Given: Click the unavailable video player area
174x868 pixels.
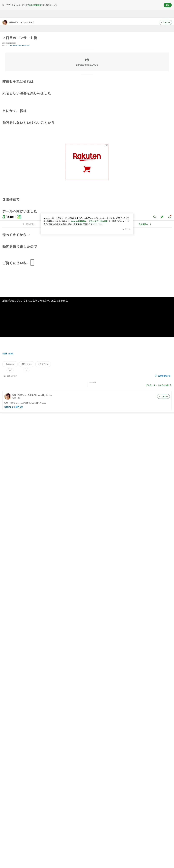Looking at the screenshot, I should point(87,317).
